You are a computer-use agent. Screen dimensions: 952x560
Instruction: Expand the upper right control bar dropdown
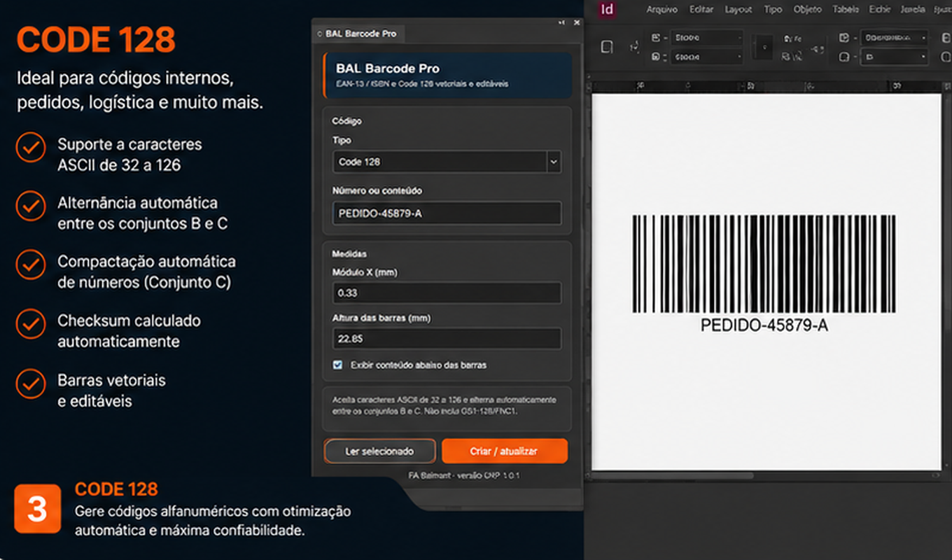coord(924,38)
